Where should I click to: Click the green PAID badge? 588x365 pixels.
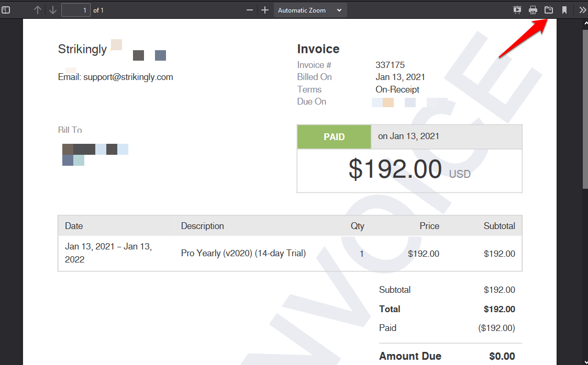pos(334,136)
